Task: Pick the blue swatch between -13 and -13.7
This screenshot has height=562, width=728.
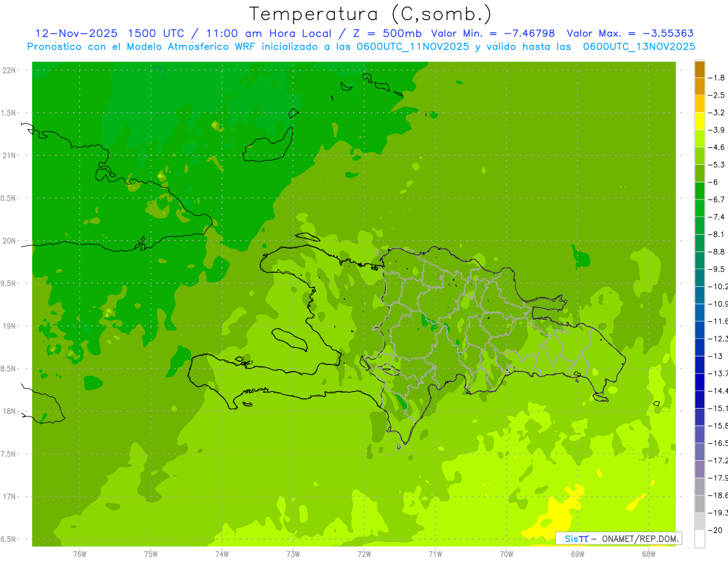Action: 699,365
